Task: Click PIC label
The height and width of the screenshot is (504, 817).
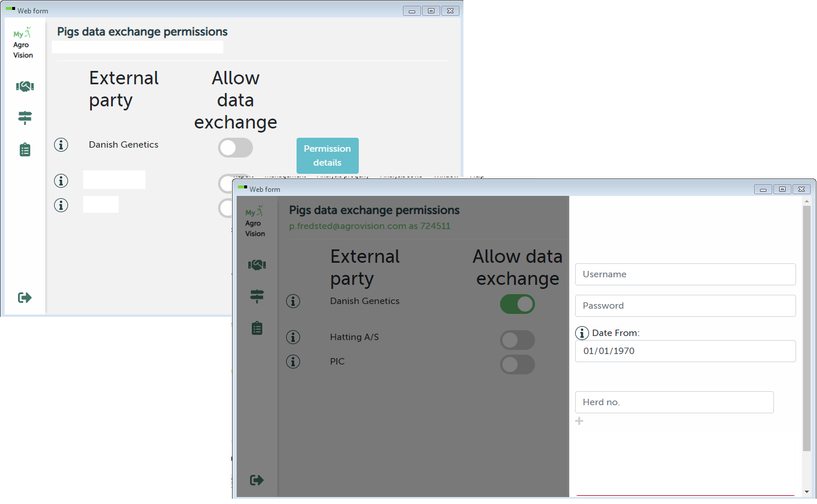Action: tap(337, 362)
